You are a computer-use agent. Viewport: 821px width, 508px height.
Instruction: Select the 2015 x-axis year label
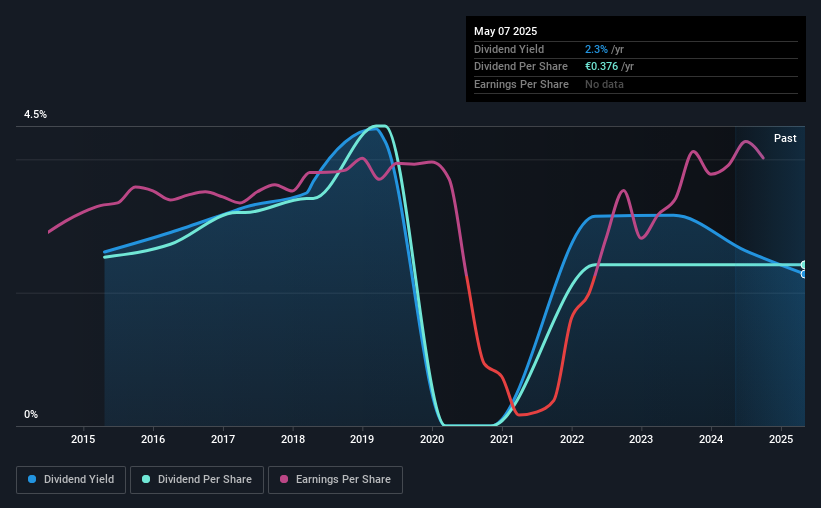pyautogui.click(x=83, y=439)
